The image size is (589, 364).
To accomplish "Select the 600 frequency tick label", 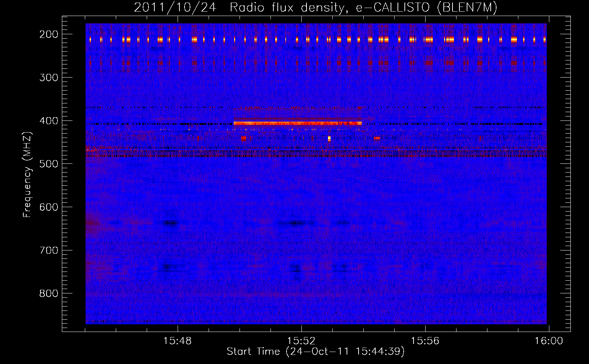I will click(x=49, y=207).
